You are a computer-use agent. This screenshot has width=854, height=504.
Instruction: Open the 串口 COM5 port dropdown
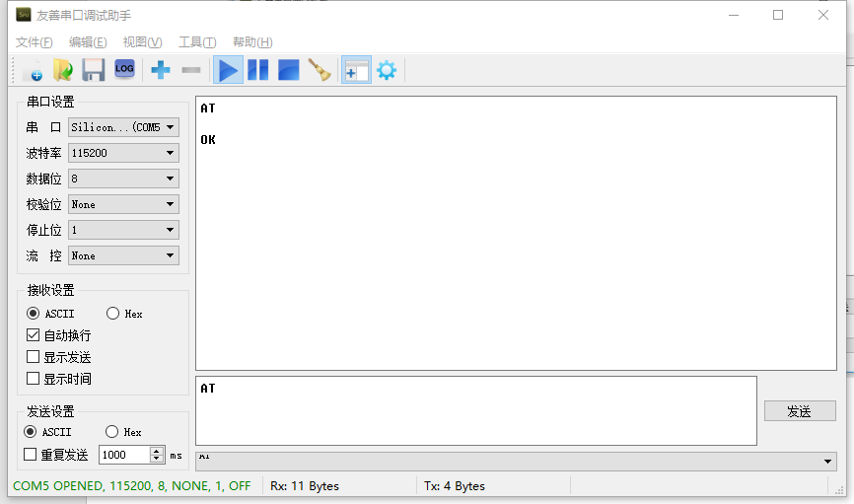coord(123,127)
